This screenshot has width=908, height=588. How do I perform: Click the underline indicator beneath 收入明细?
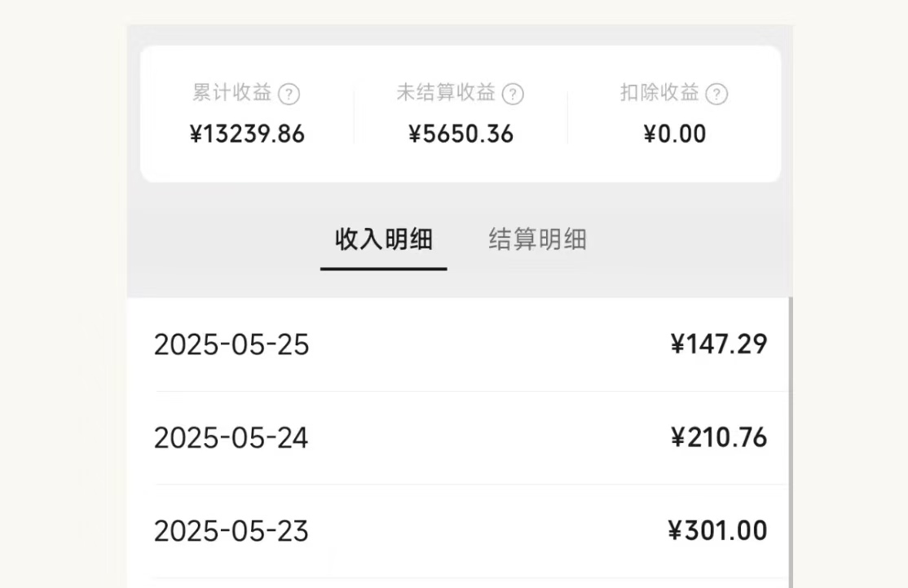pos(383,268)
